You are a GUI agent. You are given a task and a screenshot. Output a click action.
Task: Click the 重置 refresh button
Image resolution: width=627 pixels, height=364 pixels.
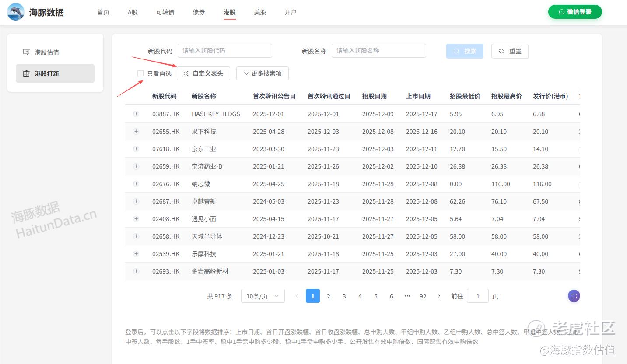pos(510,51)
